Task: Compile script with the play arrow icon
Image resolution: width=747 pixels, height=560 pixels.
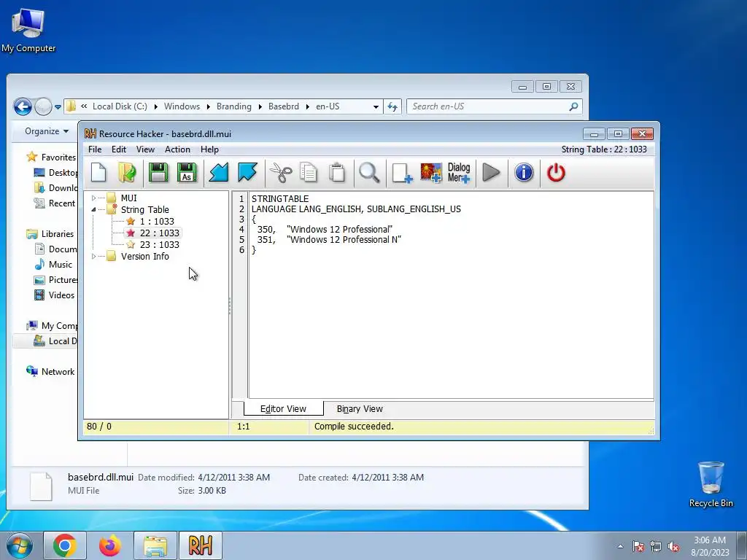Action: tap(491, 172)
